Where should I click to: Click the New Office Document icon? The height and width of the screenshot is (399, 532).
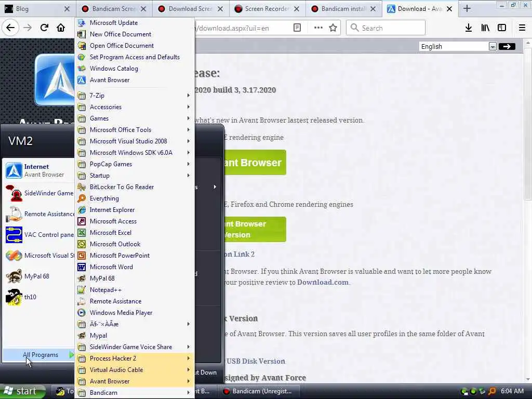pos(82,34)
